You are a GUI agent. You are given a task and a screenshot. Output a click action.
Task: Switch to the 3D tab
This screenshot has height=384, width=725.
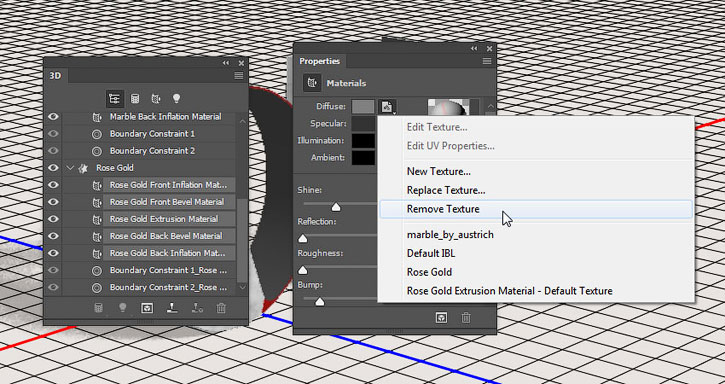[55, 75]
